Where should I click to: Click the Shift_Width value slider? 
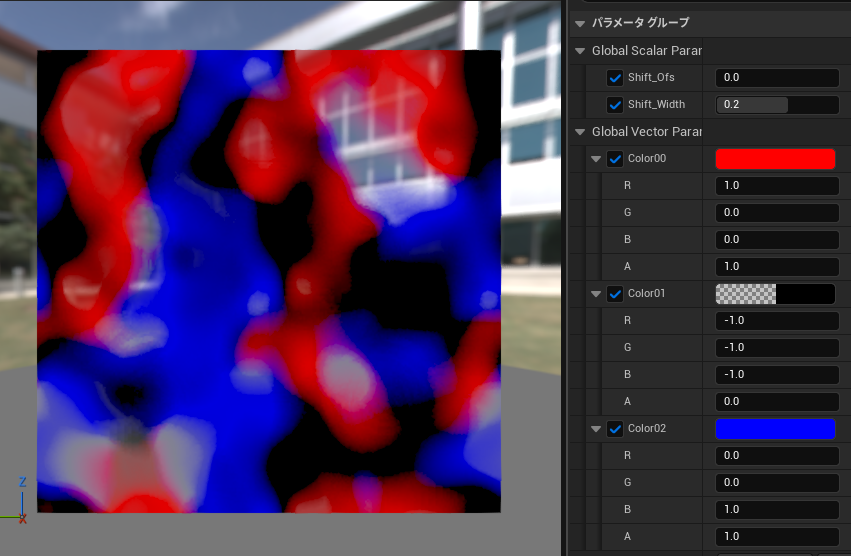tap(777, 105)
